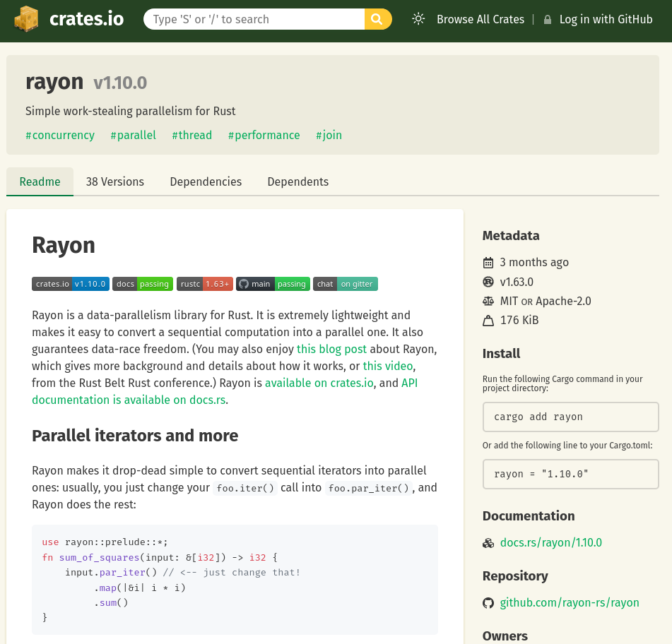Follow the API documentation docs.rs link
The image size is (672, 644).
click(x=129, y=400)
